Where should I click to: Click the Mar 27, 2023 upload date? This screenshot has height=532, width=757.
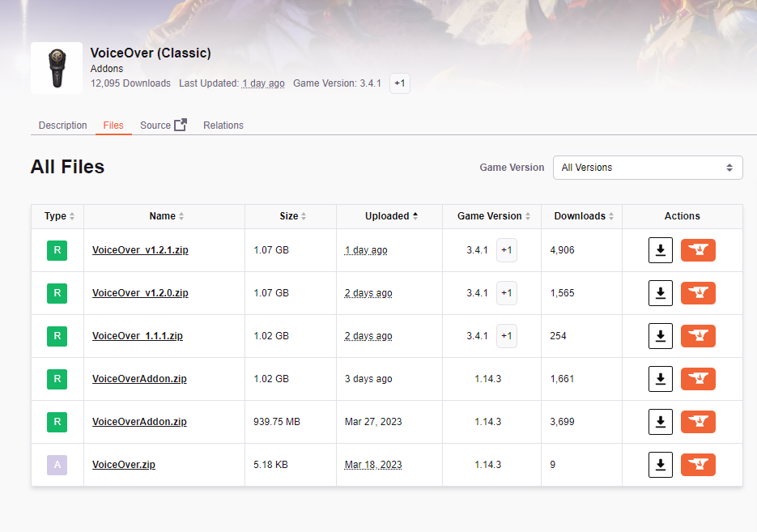pyautogui.click(x=373, y=422)
